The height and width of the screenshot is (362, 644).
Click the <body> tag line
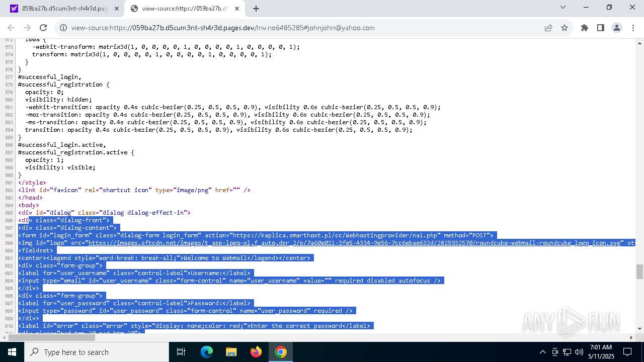point(29,205)
